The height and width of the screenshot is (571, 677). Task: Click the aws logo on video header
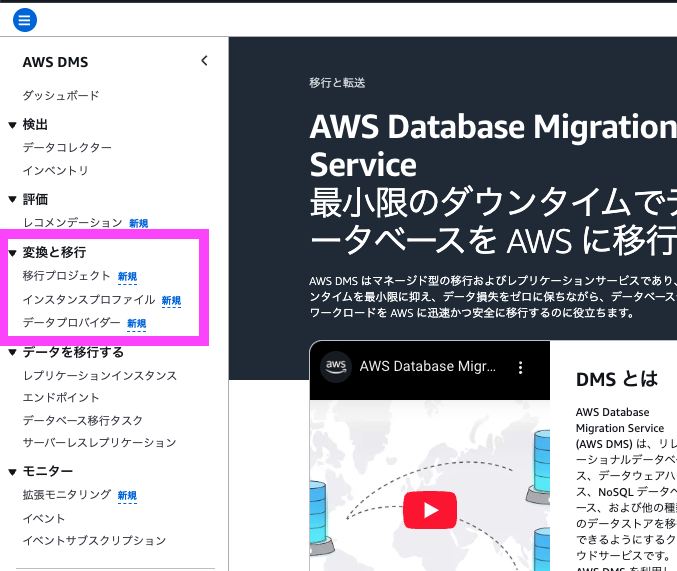tap(336, 366)
